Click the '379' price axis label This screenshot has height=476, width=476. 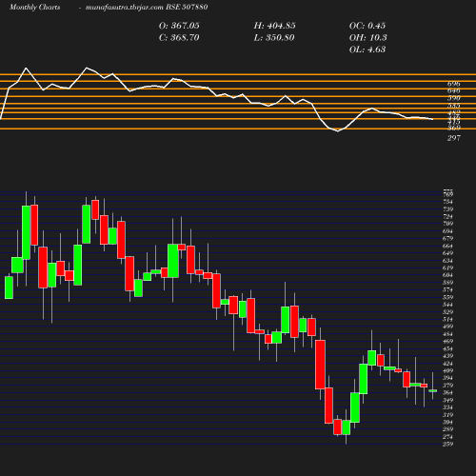(447, 386)
